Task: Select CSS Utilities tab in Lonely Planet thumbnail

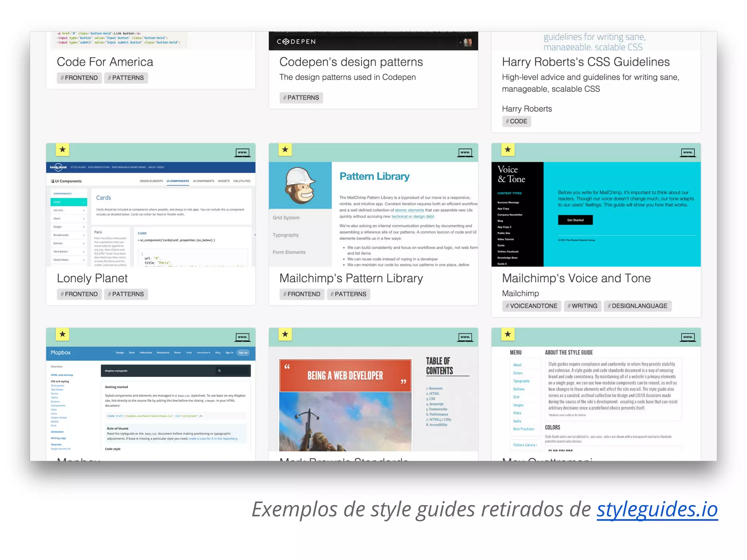Action: pyautogui.click(x=242, y=181)
